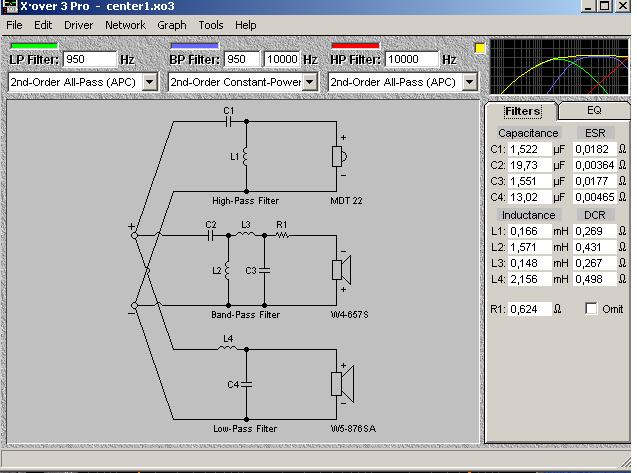
Task: Click the red HP filter color swatch
Action: coord(355,46)
